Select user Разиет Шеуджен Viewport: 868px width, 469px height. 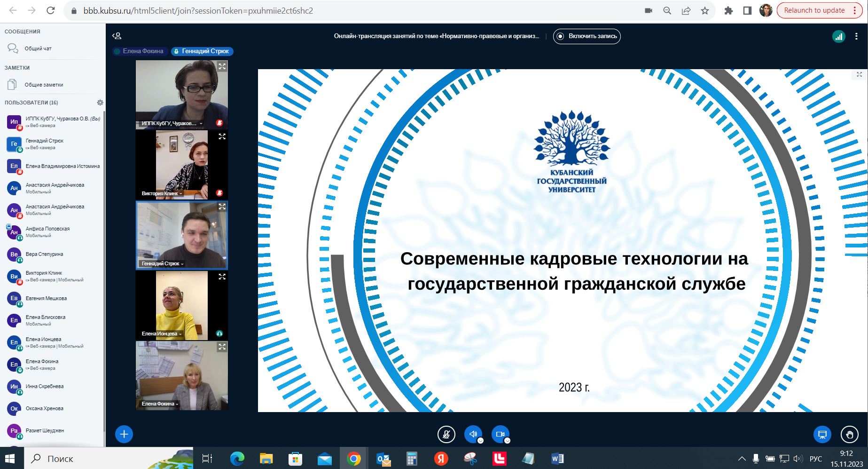pyautogui.click(x=53, y=430)
